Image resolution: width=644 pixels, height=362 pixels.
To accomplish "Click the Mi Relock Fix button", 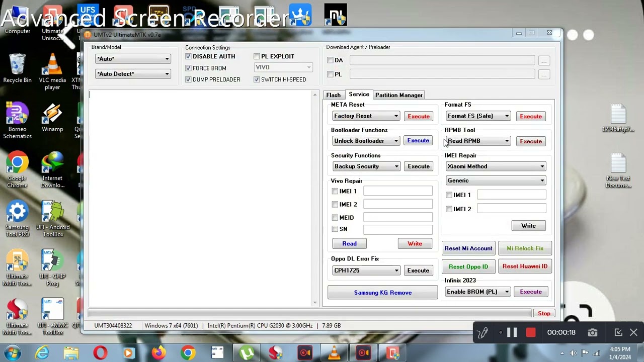I will [525, 248].
